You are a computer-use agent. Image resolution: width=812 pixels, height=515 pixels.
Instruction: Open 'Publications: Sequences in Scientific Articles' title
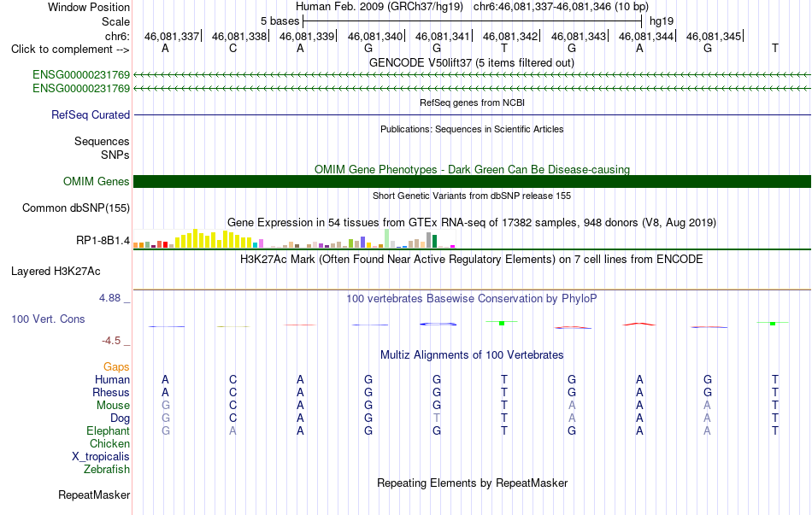[x=472, y=129]
